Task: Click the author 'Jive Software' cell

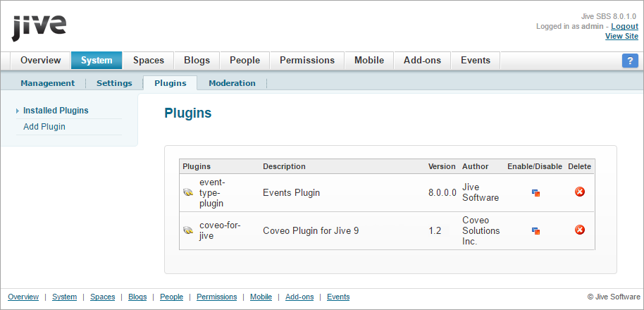Action: pos(481,192)
